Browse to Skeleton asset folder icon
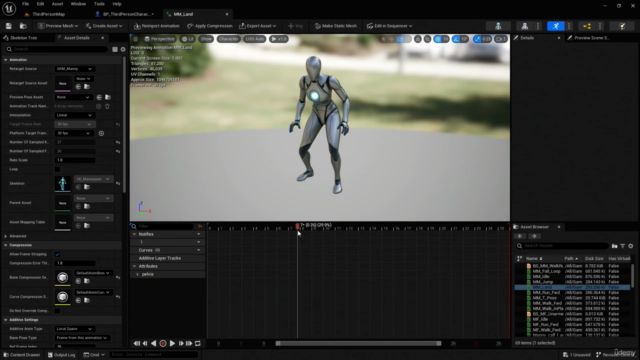This screenshot has height=360, width=640. [x=87, y=187]
